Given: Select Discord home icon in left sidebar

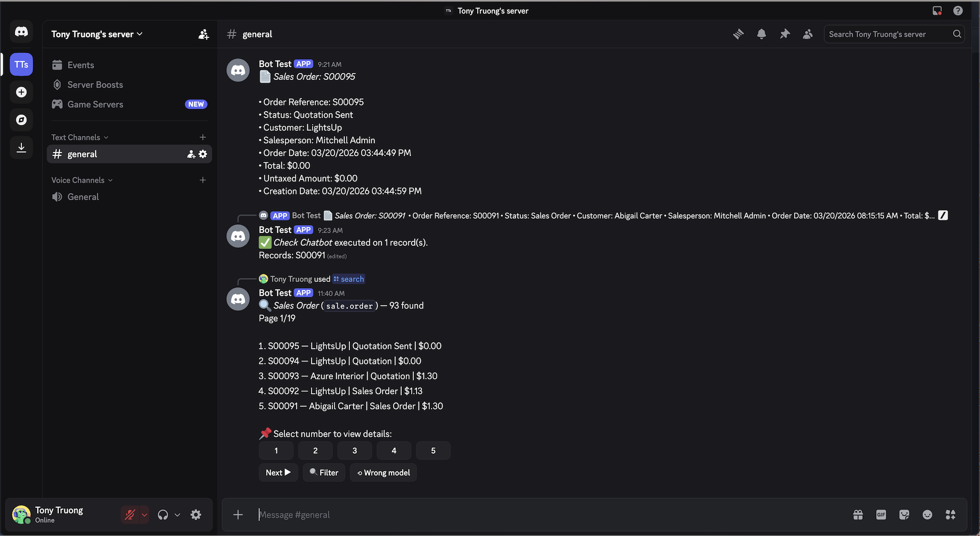Looking at the screenshot, I should click(x=21, y=31).
